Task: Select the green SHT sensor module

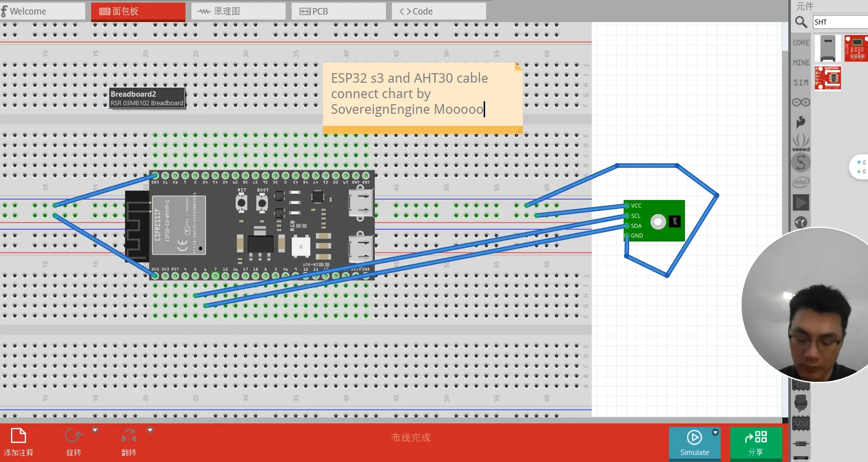Action: pos(654,220)
